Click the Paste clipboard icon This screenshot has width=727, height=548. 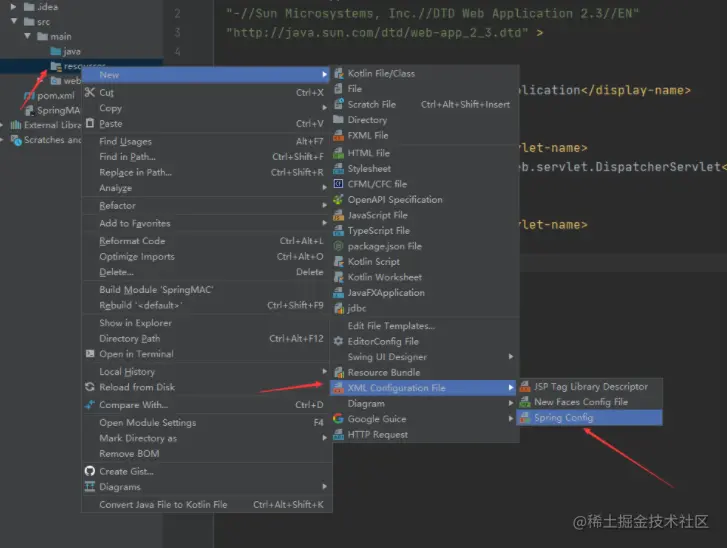(90, 123)
